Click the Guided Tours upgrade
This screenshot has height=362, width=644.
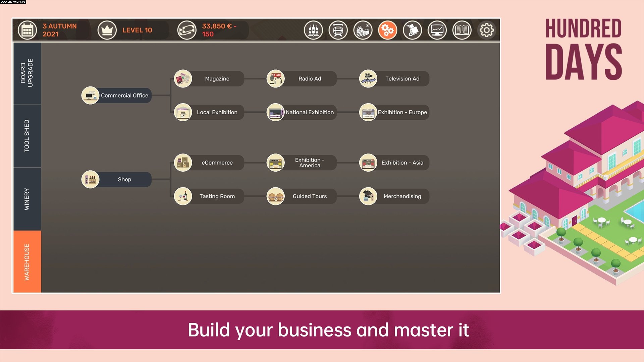[x=301, y=196]
